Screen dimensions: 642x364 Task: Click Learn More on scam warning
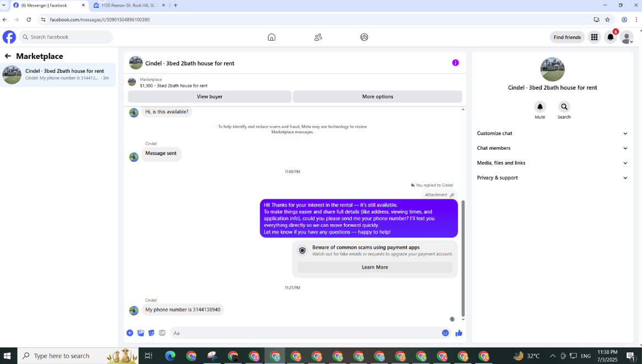coord(375,267)
